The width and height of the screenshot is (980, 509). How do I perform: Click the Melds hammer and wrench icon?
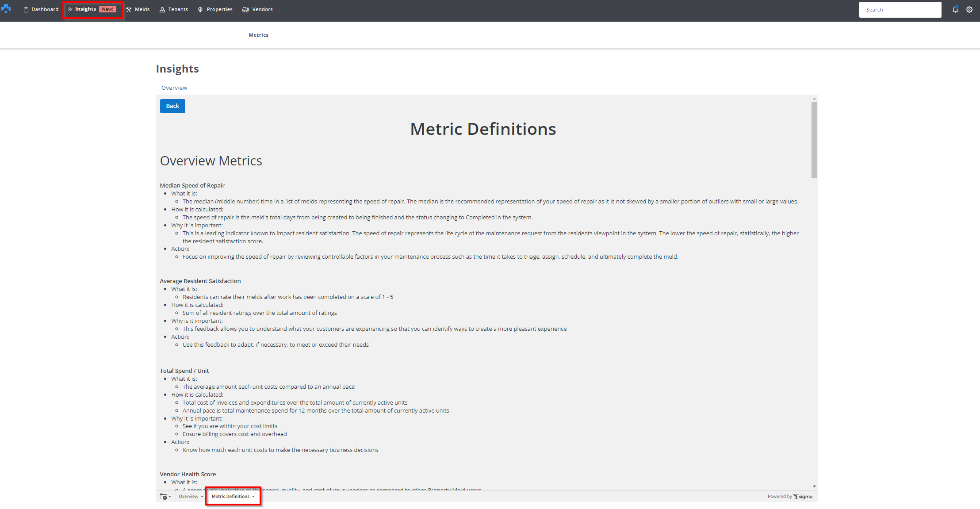coord(129,10)
